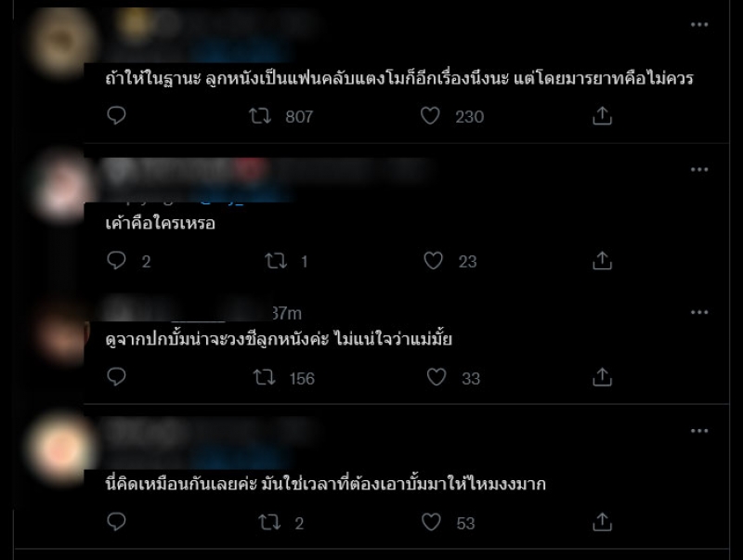Reply to the tweet posted 37m ago

pos(116,377)
